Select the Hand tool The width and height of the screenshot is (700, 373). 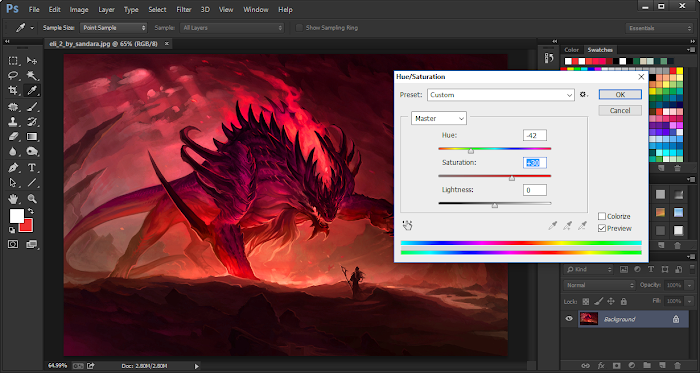13,199
